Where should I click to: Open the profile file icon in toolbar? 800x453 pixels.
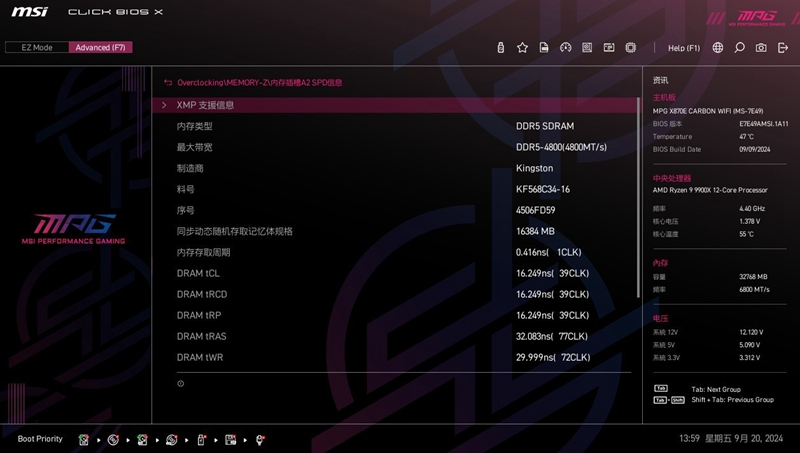pos(544,48)
